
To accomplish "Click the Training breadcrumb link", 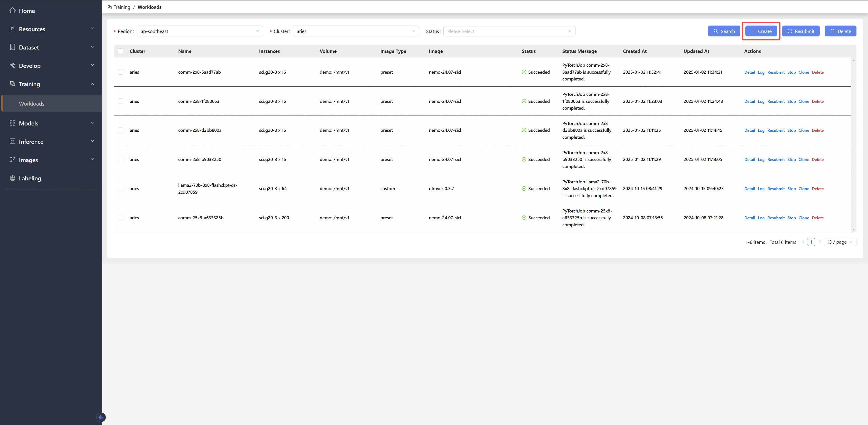I will coord(122,7).
